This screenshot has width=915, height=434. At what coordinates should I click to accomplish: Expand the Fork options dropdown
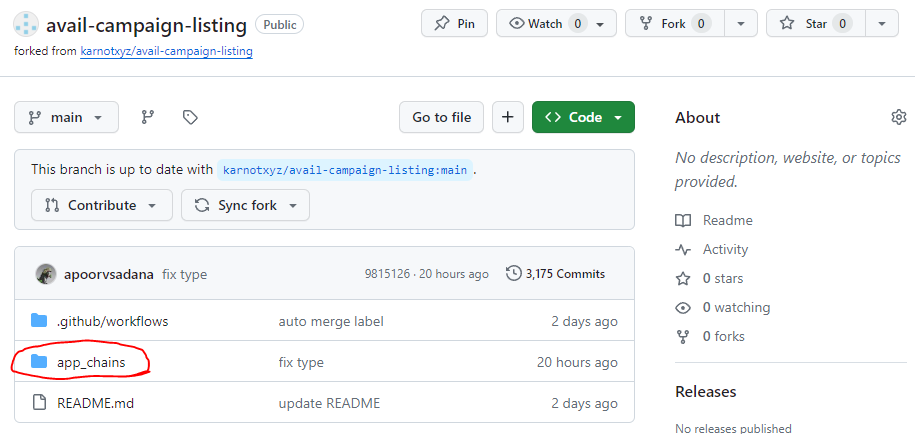point(741,24)
